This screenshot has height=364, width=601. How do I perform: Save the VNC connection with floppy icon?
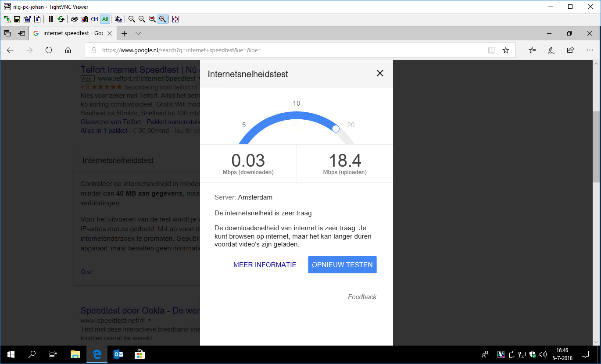coord(17,19)
